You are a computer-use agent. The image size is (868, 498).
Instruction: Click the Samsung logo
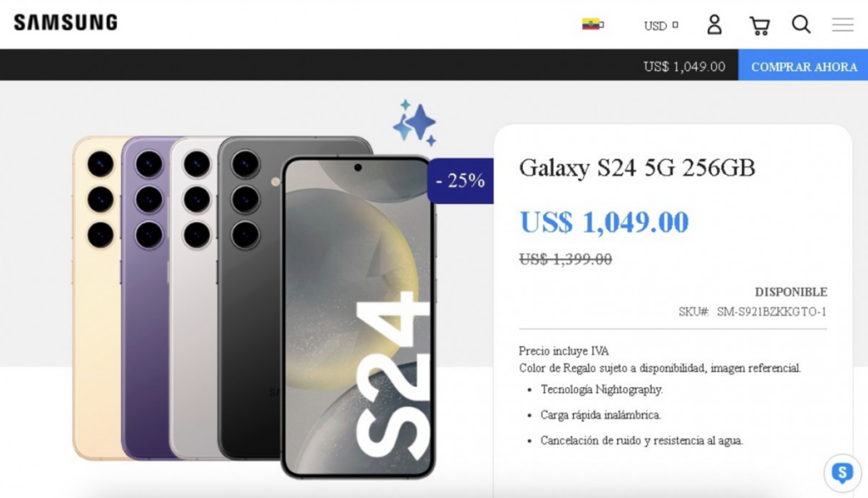[66, 23]
